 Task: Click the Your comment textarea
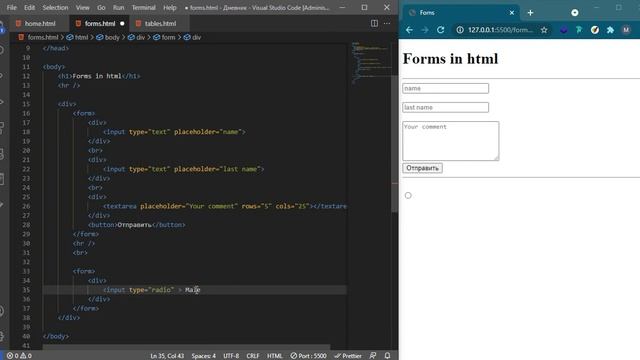(451, 141)
